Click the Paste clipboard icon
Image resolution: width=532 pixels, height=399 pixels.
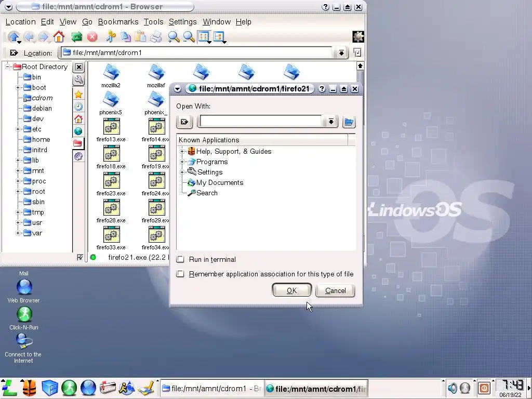[x=140, y=37]
